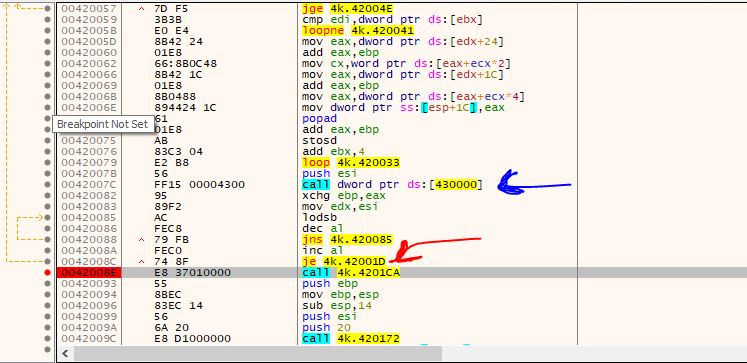The height and width of the screenshot is (363, 747).
Task: Click highlighted address 430000 in call operand
Action: pyautogui.click(x=455, y=184)
